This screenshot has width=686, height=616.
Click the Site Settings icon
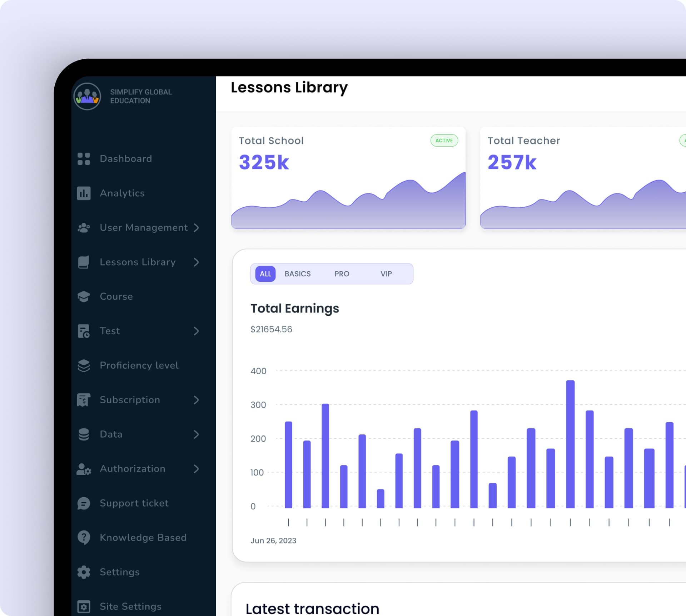point(84,607)
